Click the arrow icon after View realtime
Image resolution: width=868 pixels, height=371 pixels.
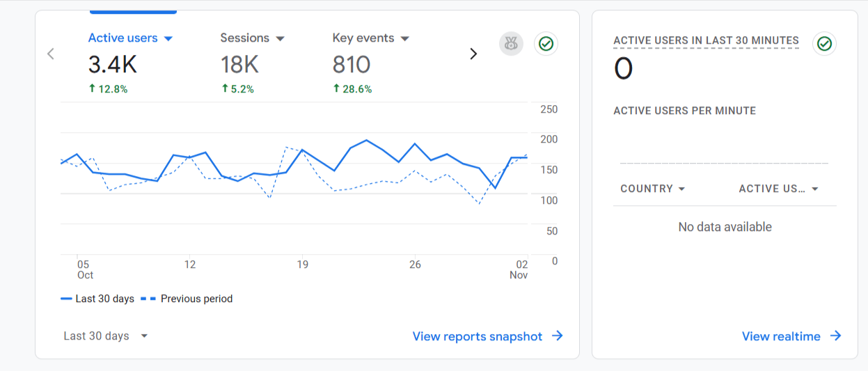tap(835, 336)
